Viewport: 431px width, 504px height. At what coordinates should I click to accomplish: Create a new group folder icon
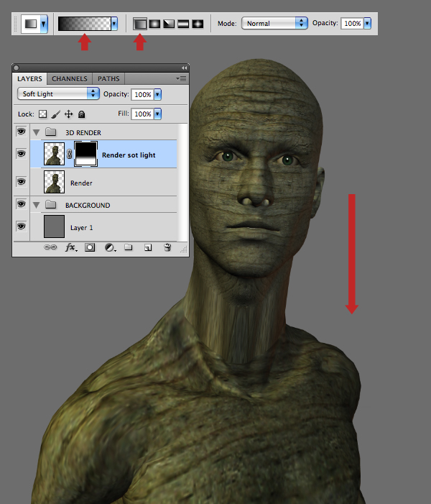click(129, 247)
